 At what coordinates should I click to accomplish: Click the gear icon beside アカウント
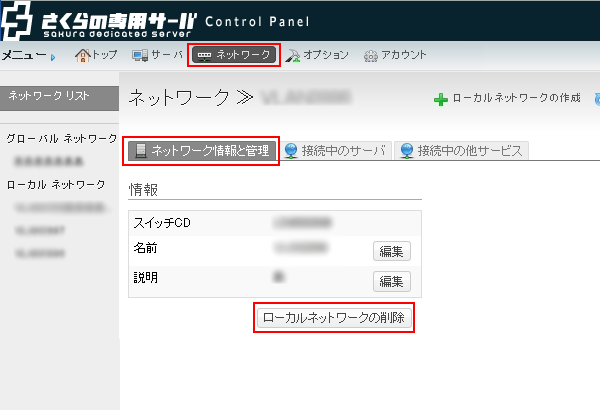(x=370, y=56)
